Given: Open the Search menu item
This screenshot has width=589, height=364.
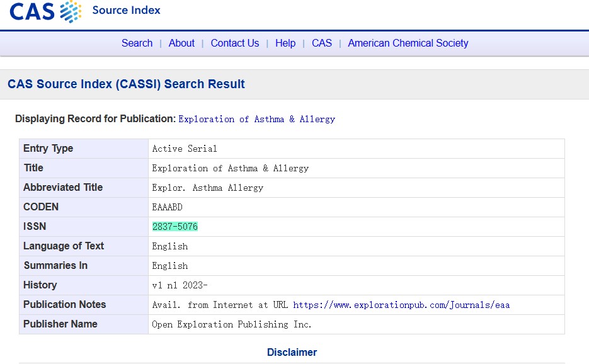Looking at the screenshot, I should pyautogui.click(x=137, y=43).
